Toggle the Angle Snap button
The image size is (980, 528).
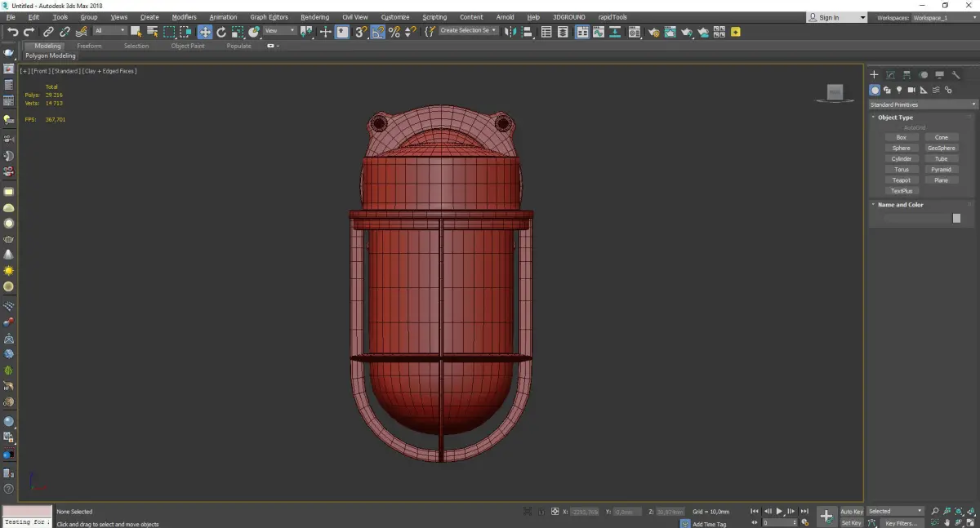click(x=378, y=32)
